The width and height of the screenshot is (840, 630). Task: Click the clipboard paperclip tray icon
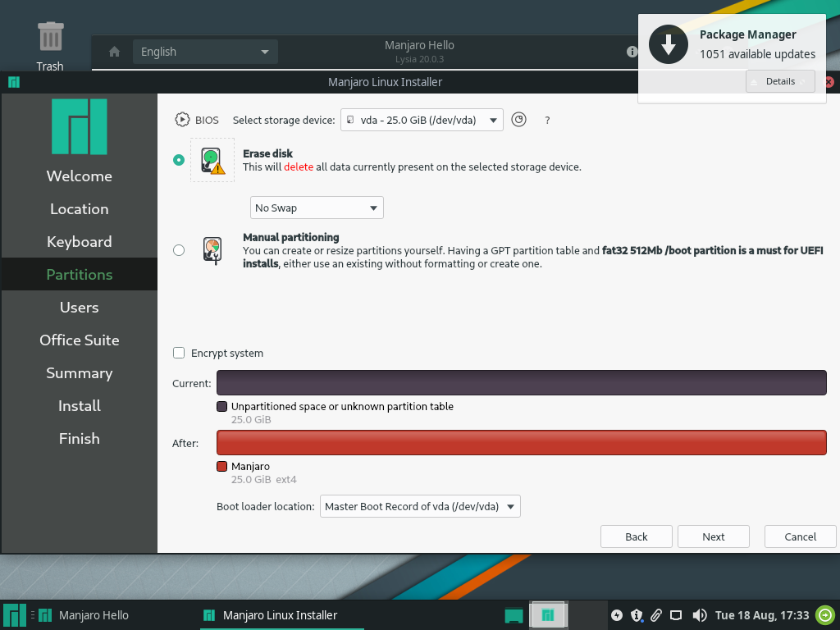point(656,615)
